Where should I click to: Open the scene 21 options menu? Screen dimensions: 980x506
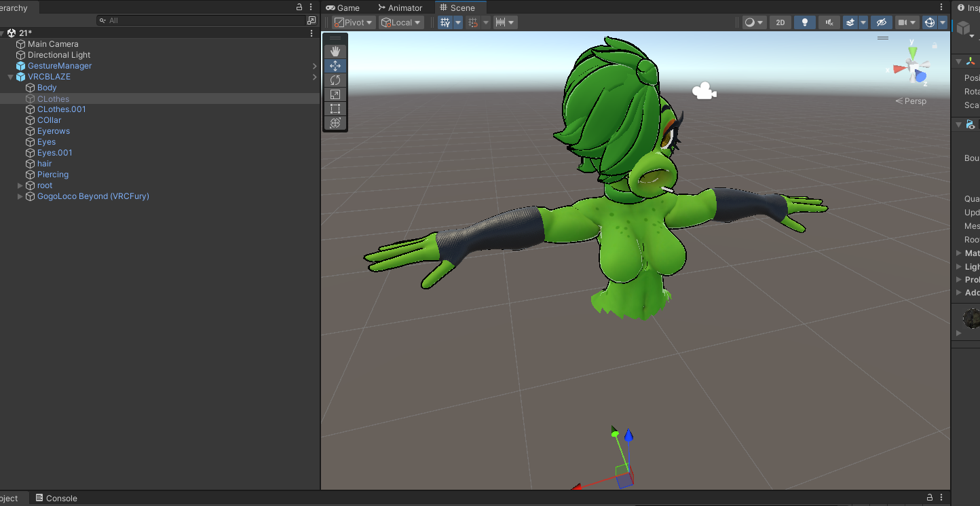[x=312, y=33]
